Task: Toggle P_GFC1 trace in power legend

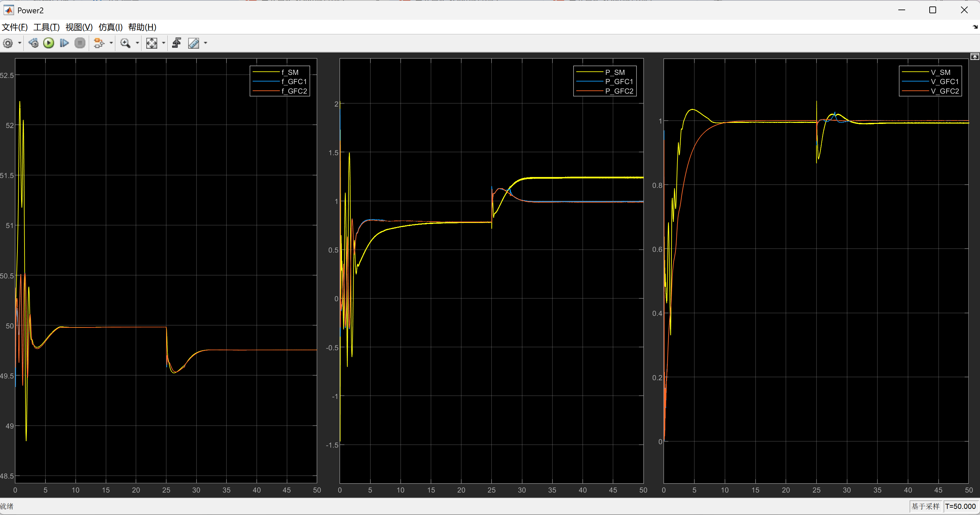Action: (x=605, y=81)
